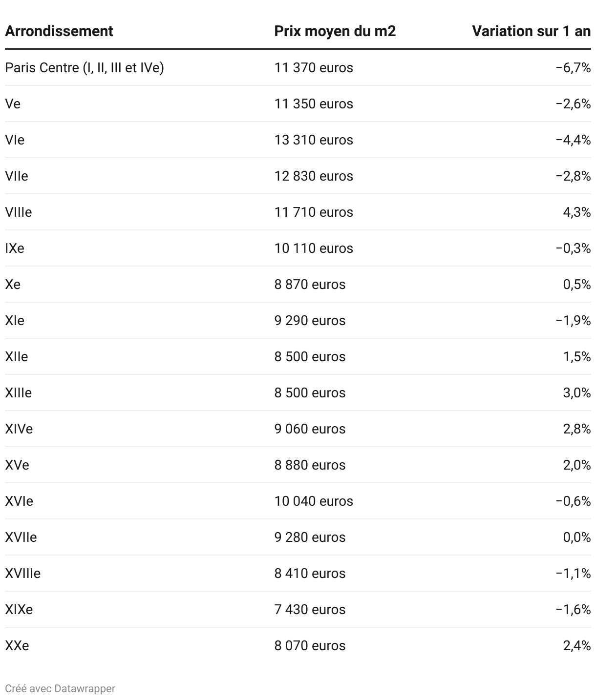Image resolution: width=596 pixels, height=700 pixels.
Task: Select the XVIIIe arrondissement row
Action: (x=298, y=573)
